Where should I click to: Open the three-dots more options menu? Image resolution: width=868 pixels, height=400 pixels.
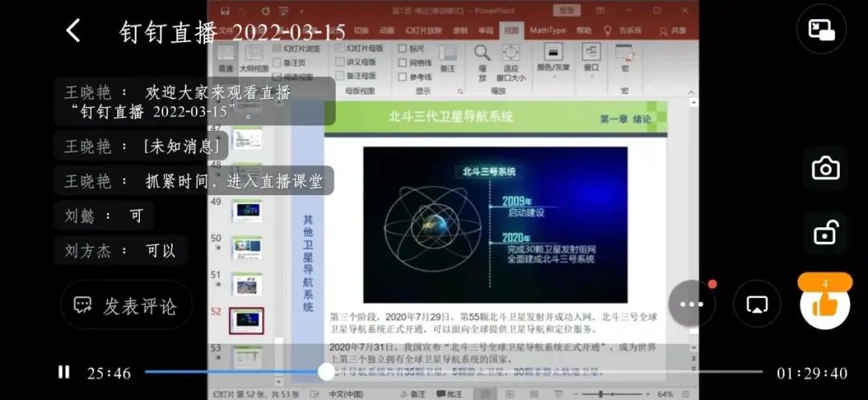(691, 304)
